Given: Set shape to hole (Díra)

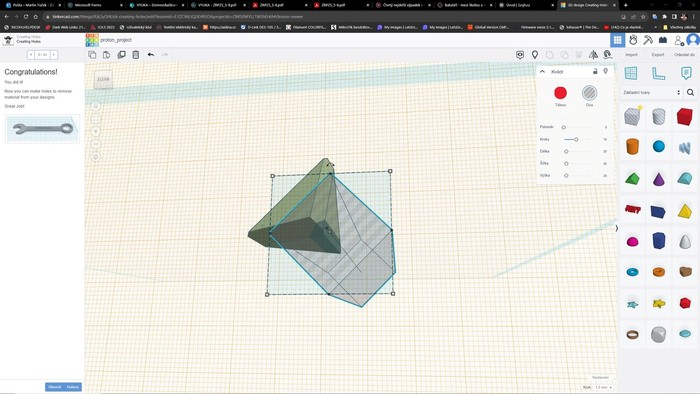Looking at the screenshot, I should (x=589, y=93).
